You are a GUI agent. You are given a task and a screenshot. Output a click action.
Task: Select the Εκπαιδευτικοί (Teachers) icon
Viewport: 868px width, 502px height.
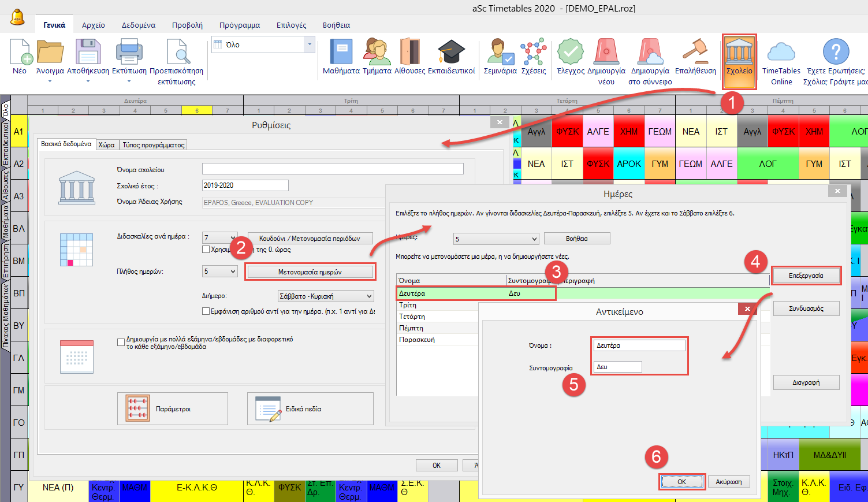(x=451, y=57)
